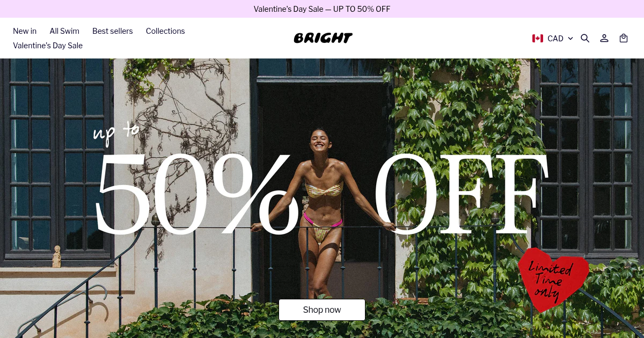Click the BRIGHT logo
The width and height of the screenshot is (644, 338).
point(323,38)
